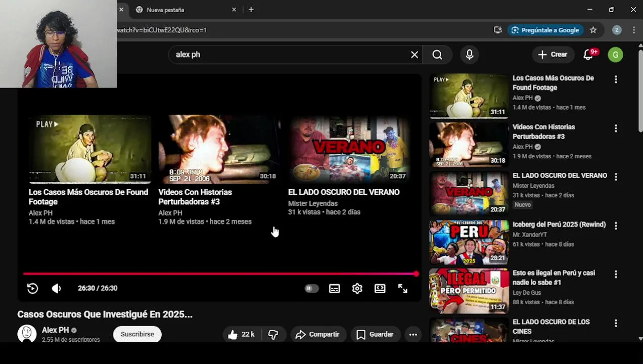Enter full screen mode
The width and height of the screenshot is (643, 364).
point(403,288)
